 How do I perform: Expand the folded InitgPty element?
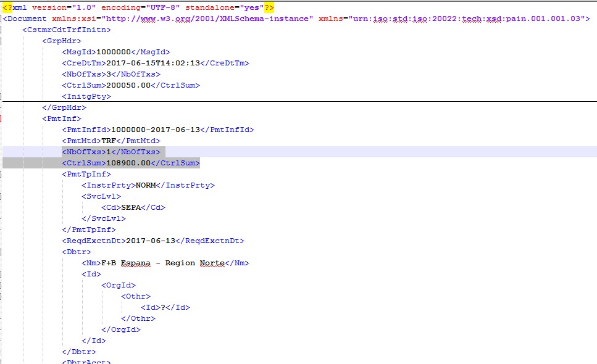click(1, 96)
